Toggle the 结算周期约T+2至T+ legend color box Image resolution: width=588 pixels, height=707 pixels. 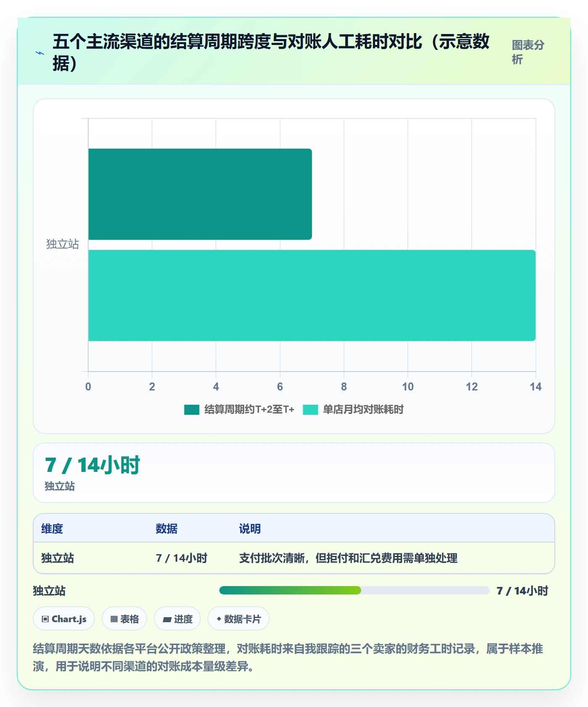(x=192, y=410)
